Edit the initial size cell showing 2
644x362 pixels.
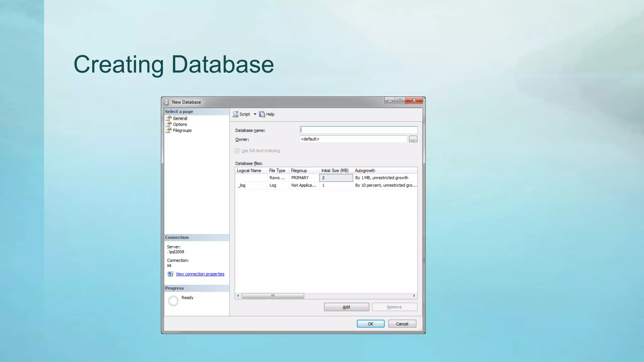[336, 178]
